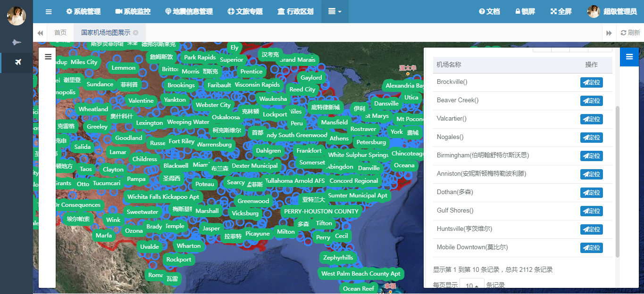The width and height of the screenshot is (644, 294).
Task: Open the map's left panel hamburger menu
Action: coord(48,57)
